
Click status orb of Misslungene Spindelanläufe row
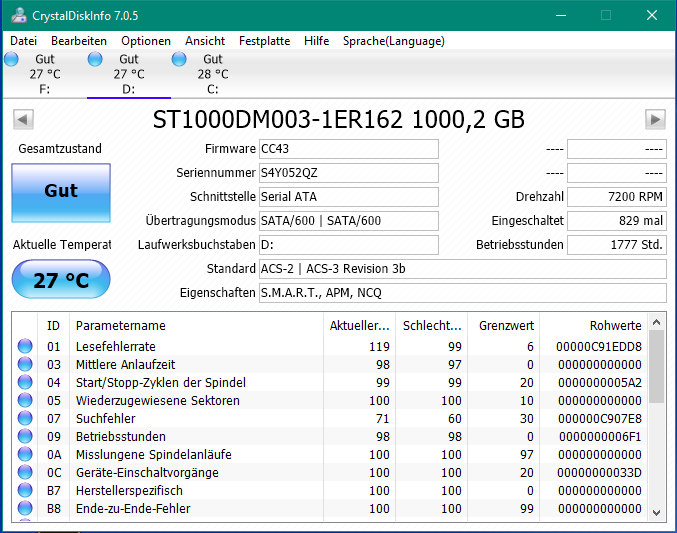point(25,454)
